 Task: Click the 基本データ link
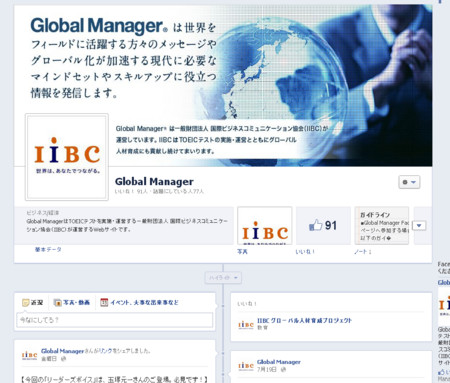(48, 249)
